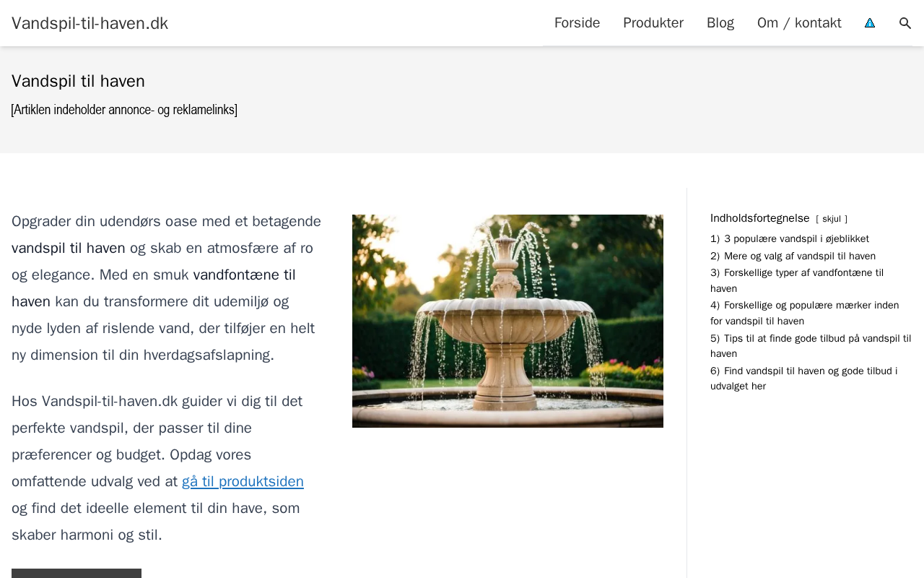This screenshot has width=924, height=578.
Task: Jump to '3 populære vandspil i øjeblikket'
Action: [790, 238]
